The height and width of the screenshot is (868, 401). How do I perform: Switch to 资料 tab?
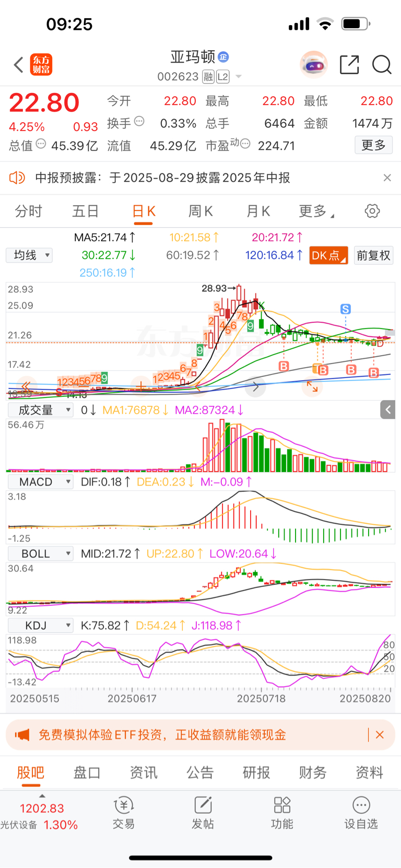(x=369, y=772)
